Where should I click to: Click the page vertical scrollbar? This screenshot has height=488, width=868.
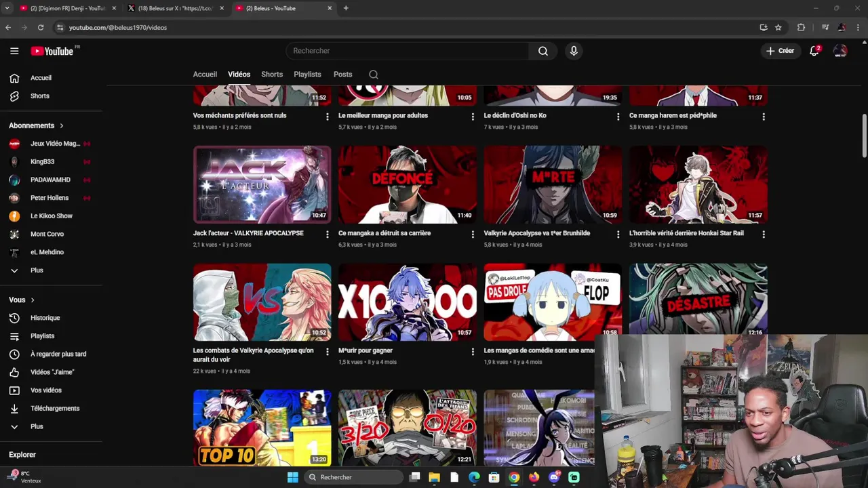[864, 136]
